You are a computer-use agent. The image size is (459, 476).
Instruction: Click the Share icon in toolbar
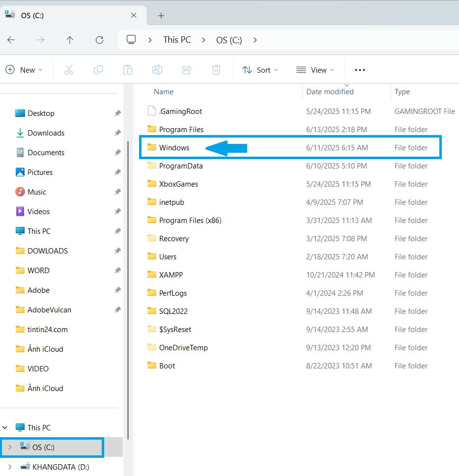click(x=187, y=70)
